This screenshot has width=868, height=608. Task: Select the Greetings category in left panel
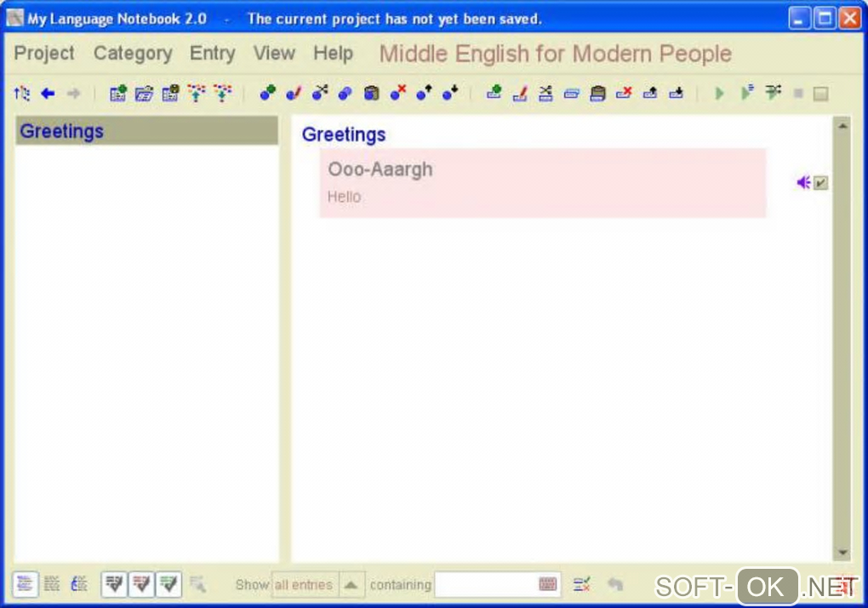146,131
